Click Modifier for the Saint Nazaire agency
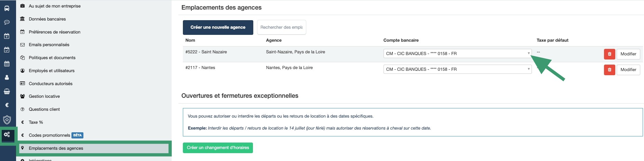644x161 pixels. coord(628,54)
